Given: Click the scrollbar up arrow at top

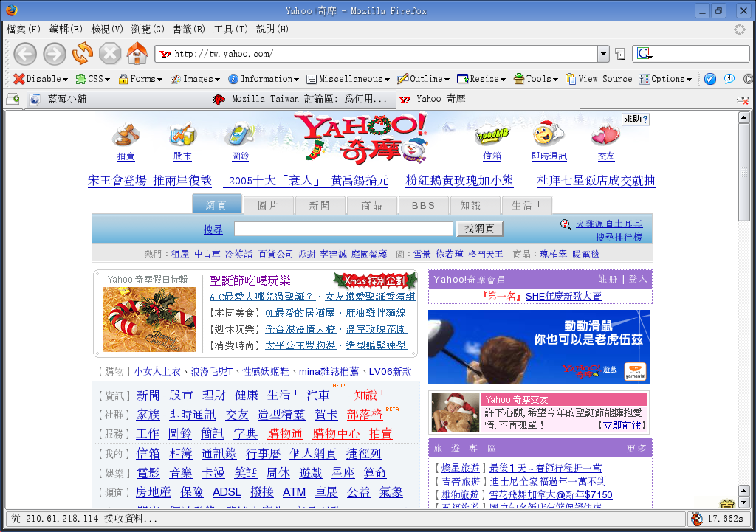Looking at the screenshot, I should 743,117.
